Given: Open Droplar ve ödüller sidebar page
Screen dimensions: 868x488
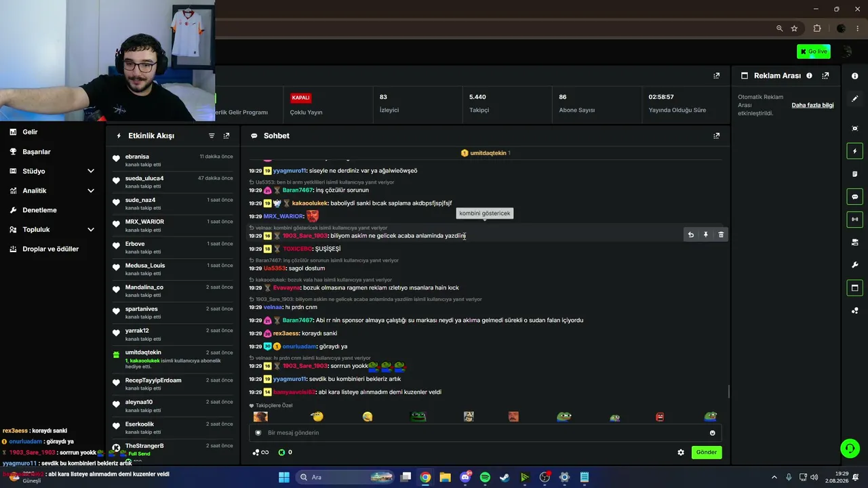Looking at the screenshot, I should [50, 249].
